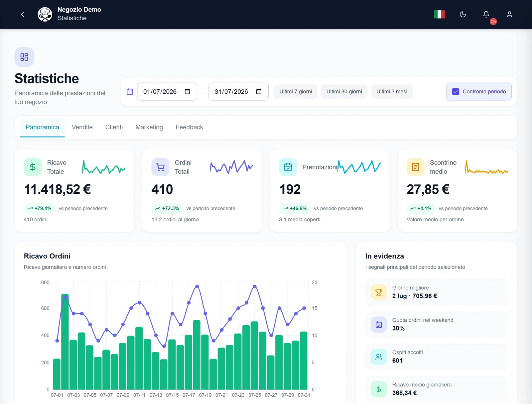Image resolution: width=532 pixels, height=404 pixels.
Task: Toggle Confronta periodo checkbox
Action: (x=456, y=92)
